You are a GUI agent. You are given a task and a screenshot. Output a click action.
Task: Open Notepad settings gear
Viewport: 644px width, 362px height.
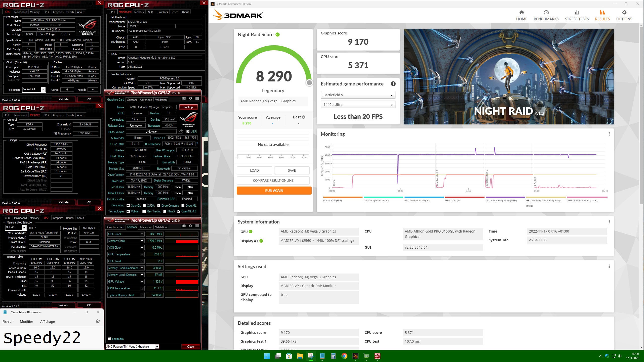tap(98, 321)
